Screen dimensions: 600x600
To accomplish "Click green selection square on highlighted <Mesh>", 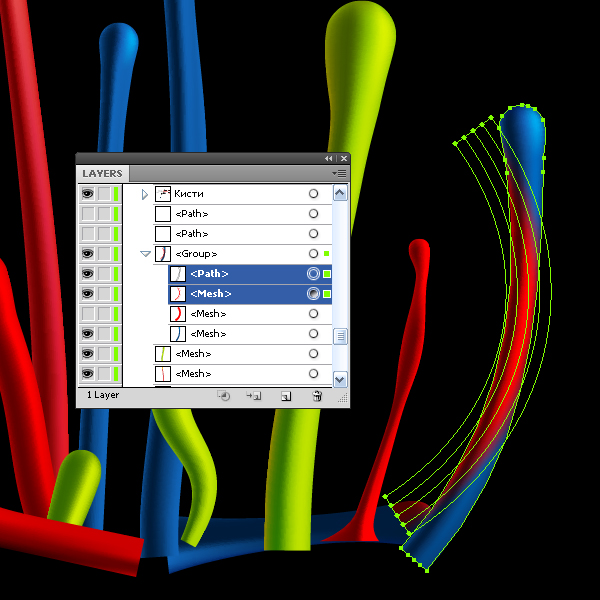I will coord(327,293).
